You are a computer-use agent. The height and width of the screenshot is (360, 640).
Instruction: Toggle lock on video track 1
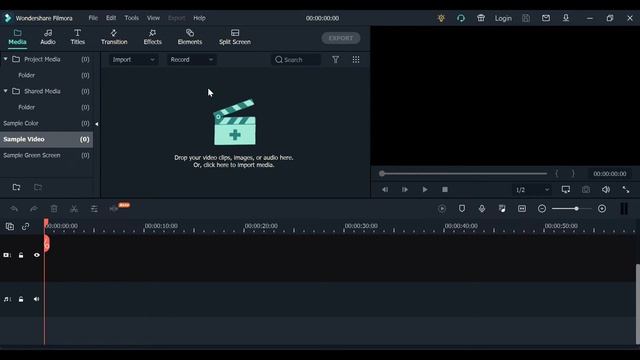[x=21, y=255]
